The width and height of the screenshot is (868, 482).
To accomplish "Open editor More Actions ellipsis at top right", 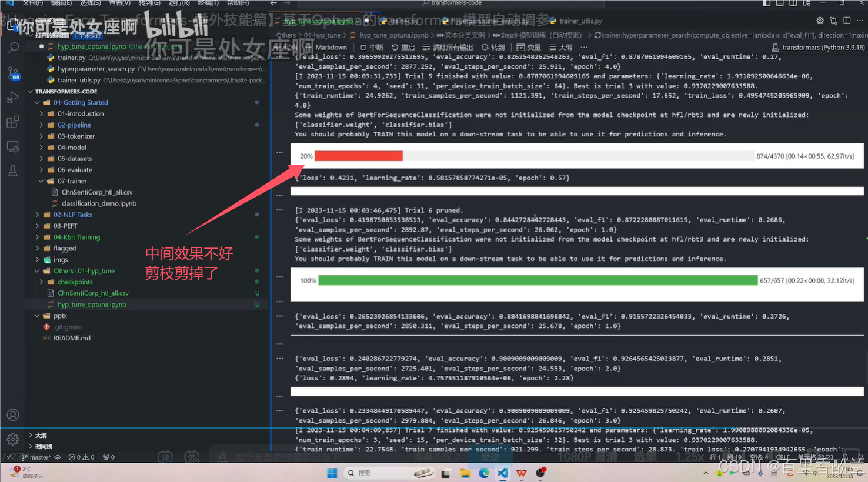I will (x=860, y=21).
